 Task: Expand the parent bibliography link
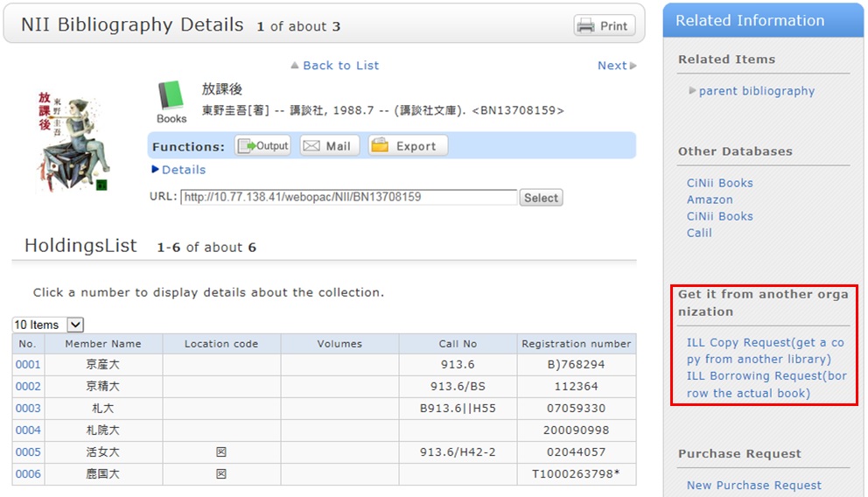click(x=756, y=91)
